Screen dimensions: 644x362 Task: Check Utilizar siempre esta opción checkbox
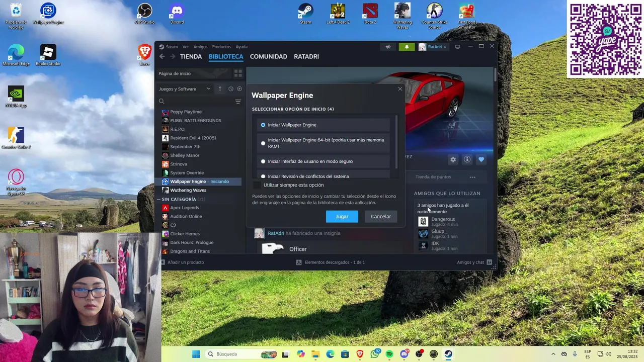(257, 185)
